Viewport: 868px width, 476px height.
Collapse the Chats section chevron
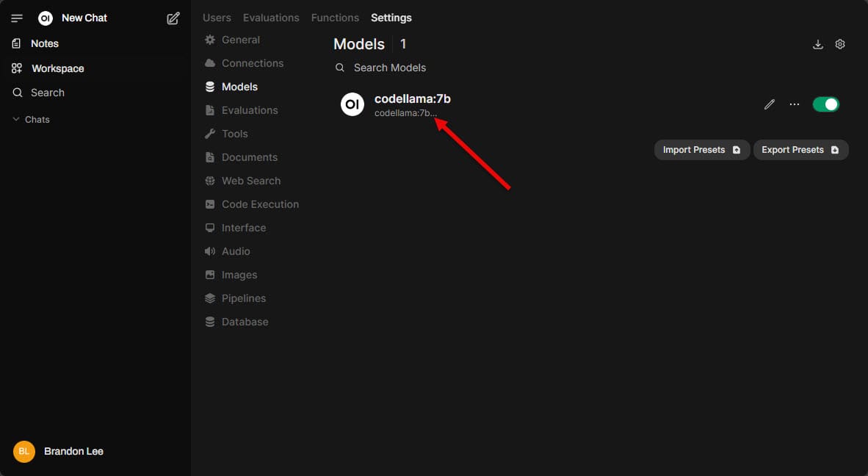tap(16, 119)
